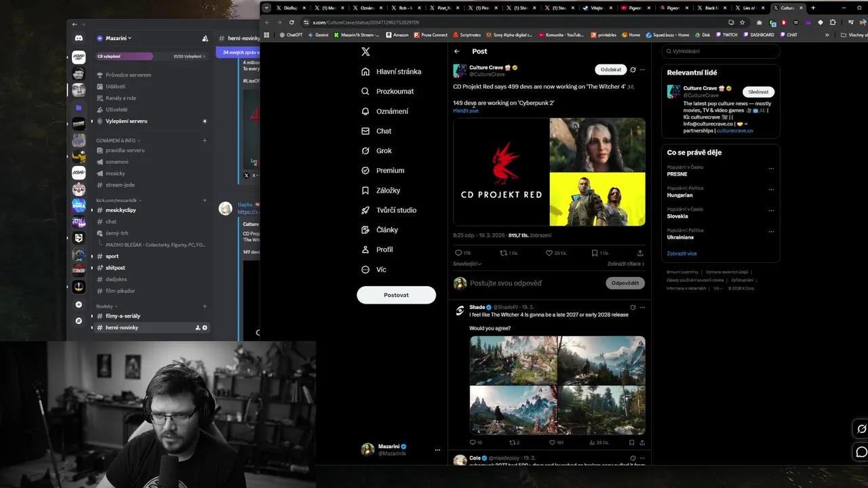Screen dimensions: 868x488
Task: Click Grok icon on Culture Crave post
Action: tap(633, 69)
